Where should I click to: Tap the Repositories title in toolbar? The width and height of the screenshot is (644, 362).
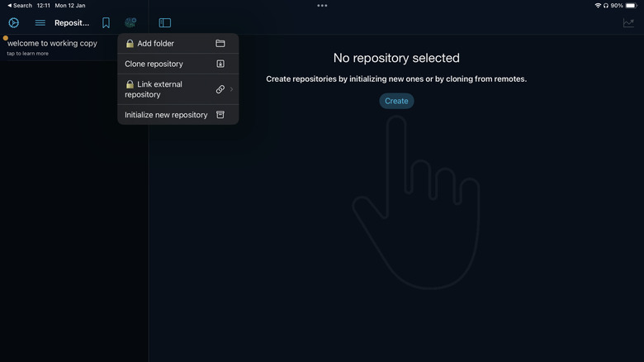click(x=72, y=23)
